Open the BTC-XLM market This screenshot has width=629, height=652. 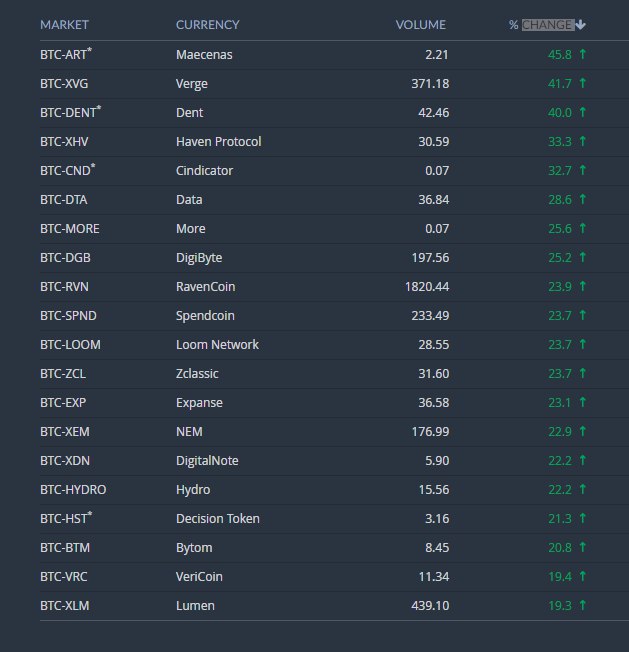pos(64,605)
